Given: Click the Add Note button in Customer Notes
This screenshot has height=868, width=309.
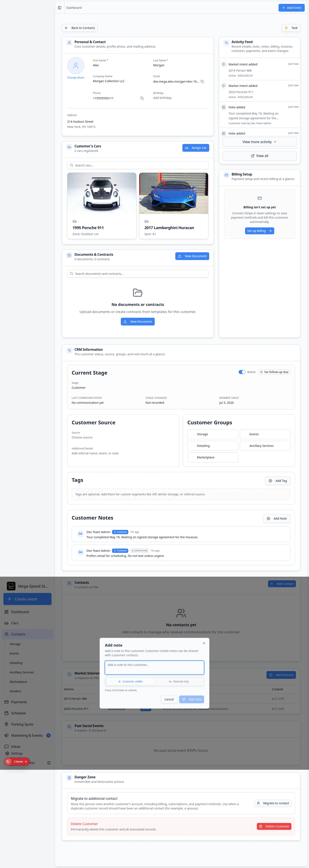Looking at the screenshot, I should [277, 519].
